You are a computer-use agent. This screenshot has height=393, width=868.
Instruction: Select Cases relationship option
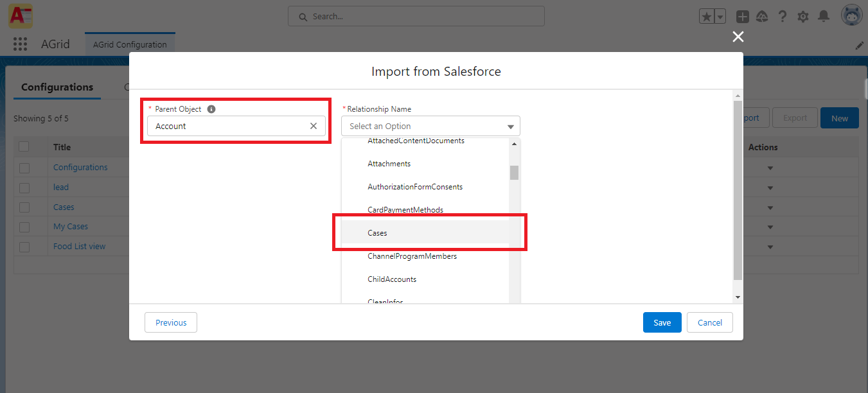click(x=425, y=233)
